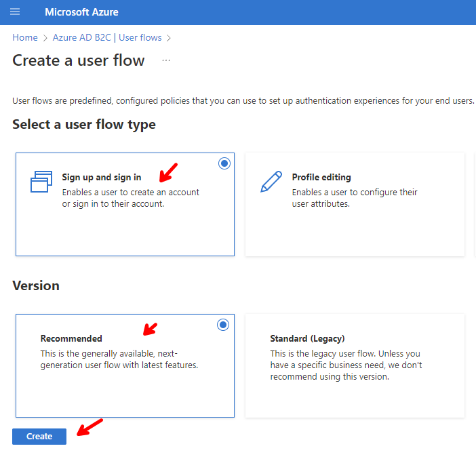
Task: Click the 'Standard (Legacy)' heading
Action: (307, 339)
